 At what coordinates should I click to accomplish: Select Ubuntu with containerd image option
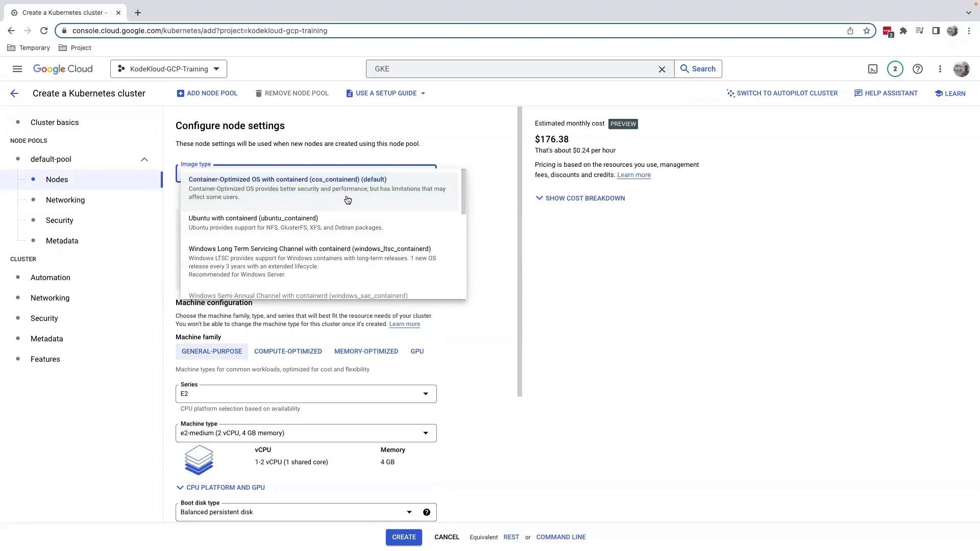point(253,218)
